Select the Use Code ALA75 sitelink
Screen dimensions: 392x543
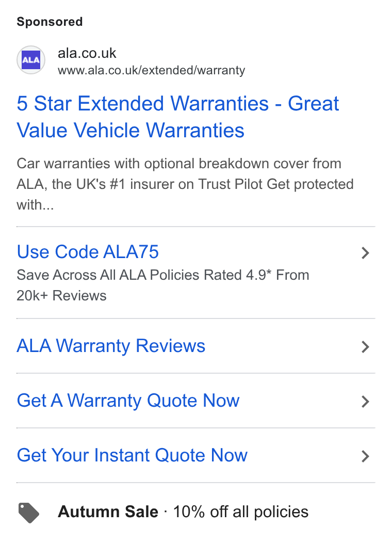(x=88, y=252)
